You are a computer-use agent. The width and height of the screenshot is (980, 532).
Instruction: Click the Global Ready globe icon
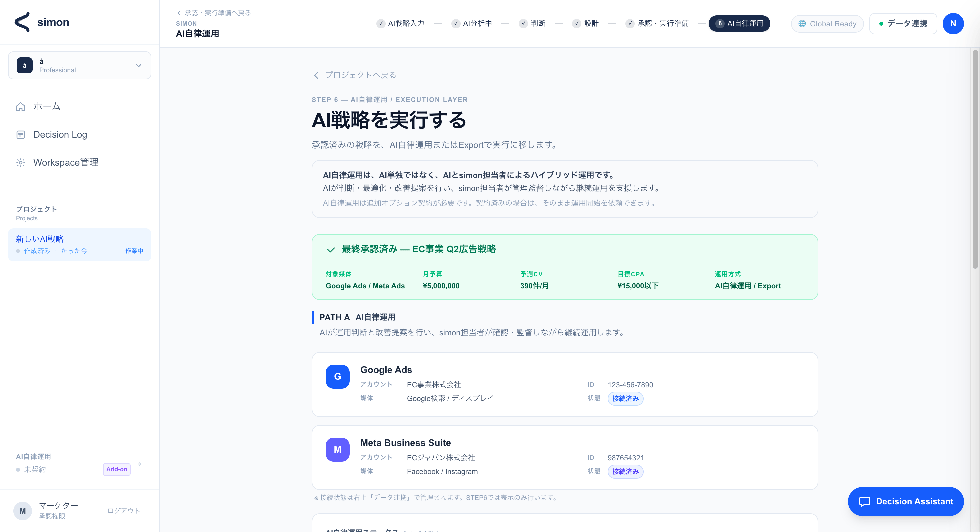click(x=802, y=24)
